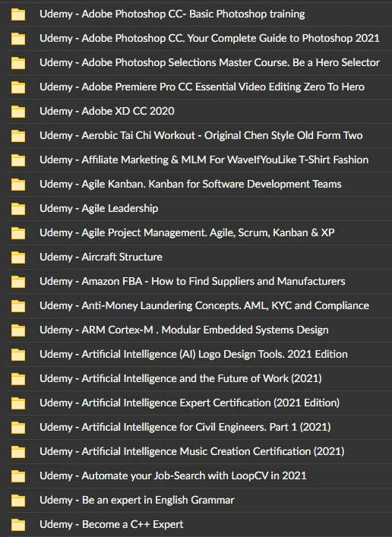Click folder icon beside Your Complete Guide to Photoshop 2021
The image size is (392, 537).
[18, 39]
